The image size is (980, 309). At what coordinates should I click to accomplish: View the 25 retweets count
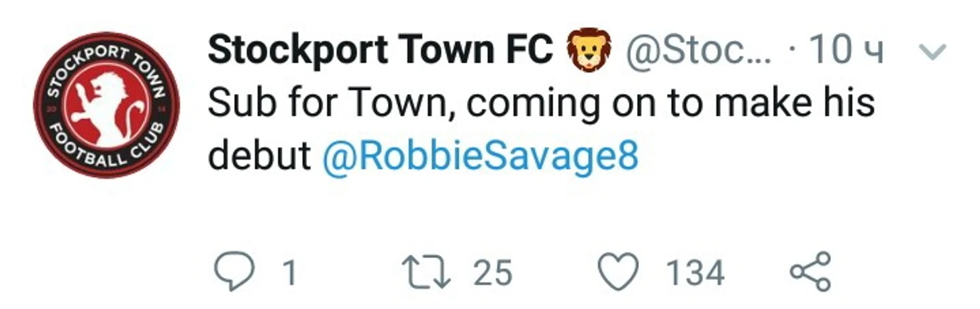pos(493,273)
